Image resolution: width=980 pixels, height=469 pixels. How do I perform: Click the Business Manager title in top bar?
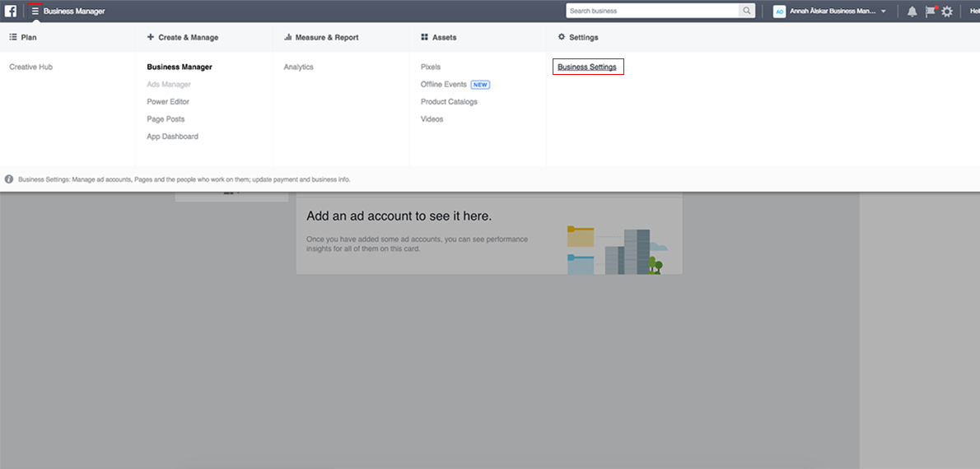pyautogui.click(x=74, y=12)
